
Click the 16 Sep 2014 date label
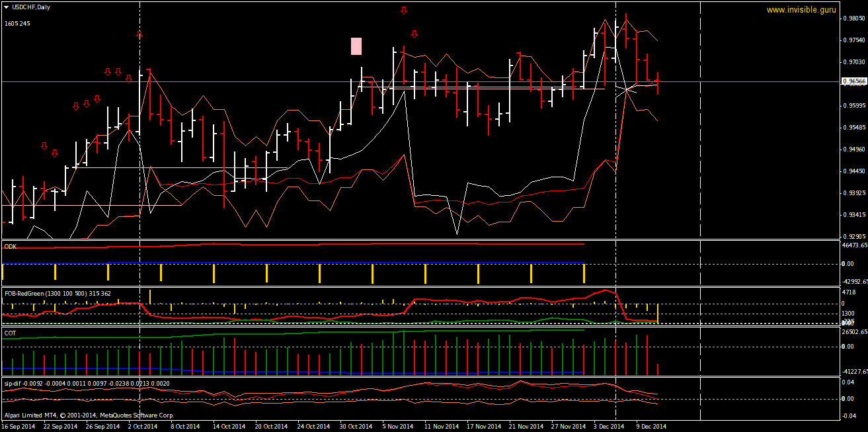click(18, 427)
